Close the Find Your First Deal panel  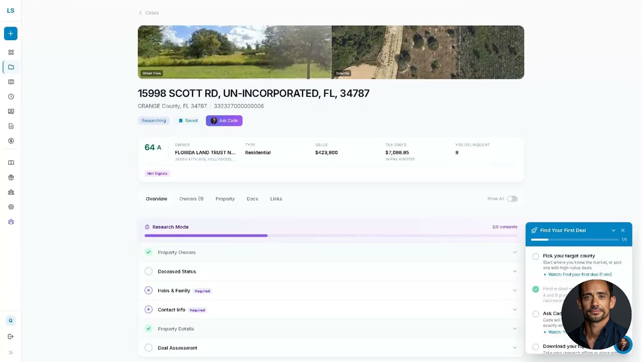[623, 231]
